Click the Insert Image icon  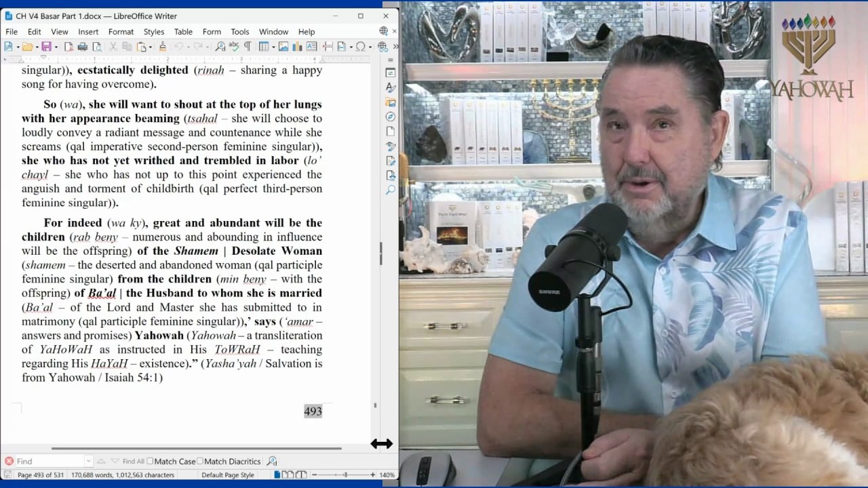tap(283, 46)
